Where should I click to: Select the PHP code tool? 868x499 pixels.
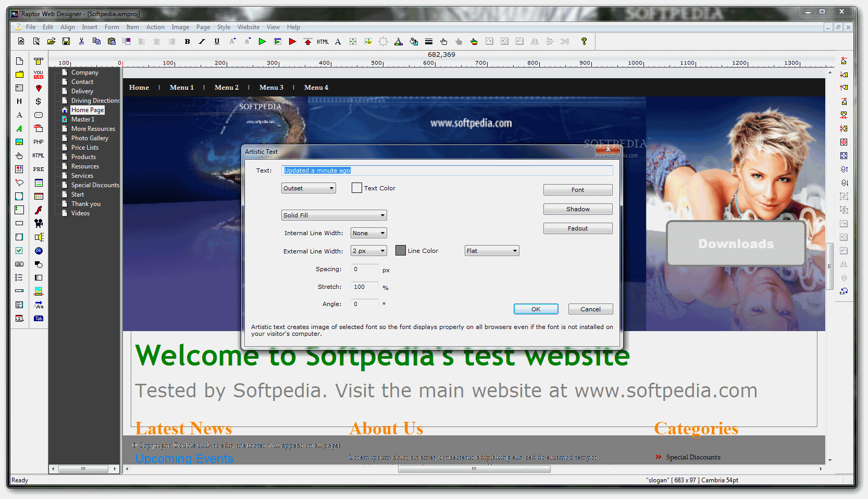(39, 142)
